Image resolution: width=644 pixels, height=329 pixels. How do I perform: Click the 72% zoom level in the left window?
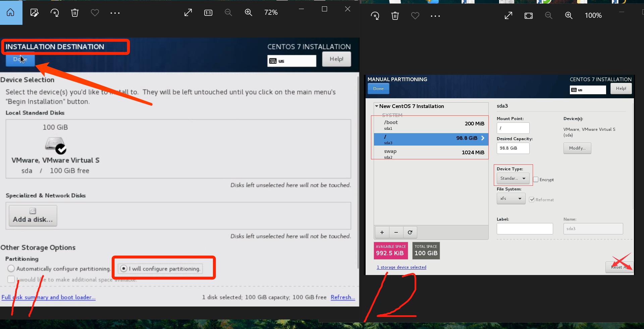pos(271,12)
